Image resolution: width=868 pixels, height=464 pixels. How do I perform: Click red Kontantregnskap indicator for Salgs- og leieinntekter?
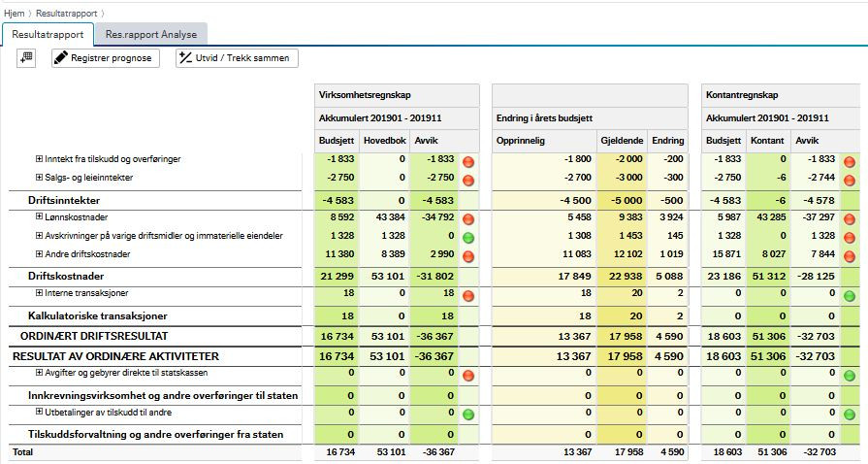(850, 181)
